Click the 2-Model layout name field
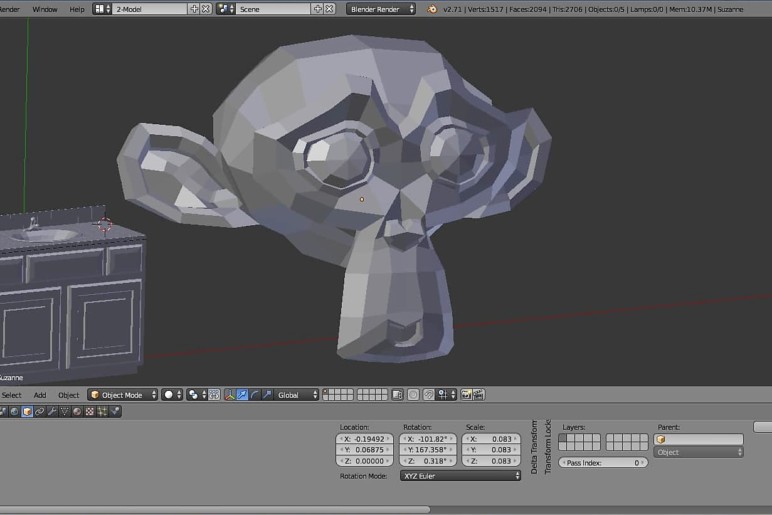 (x=150, y=9)
